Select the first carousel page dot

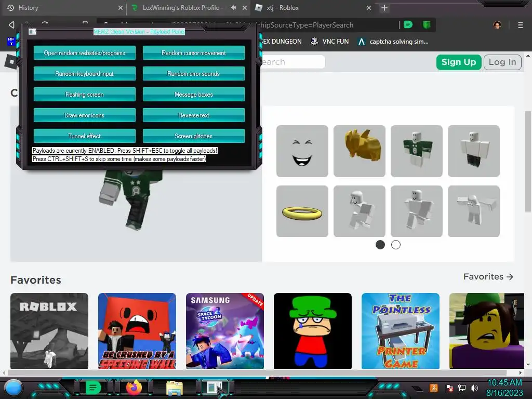tap(380, 245)
